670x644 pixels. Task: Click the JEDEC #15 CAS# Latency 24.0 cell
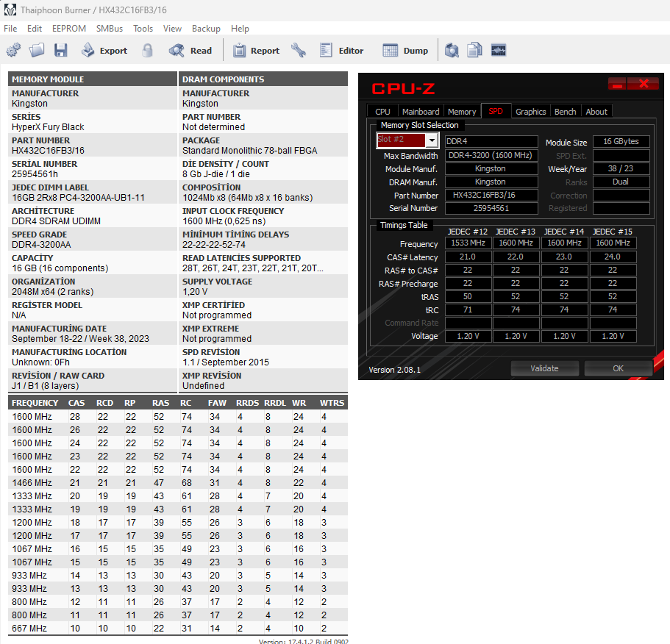[613, 257]
